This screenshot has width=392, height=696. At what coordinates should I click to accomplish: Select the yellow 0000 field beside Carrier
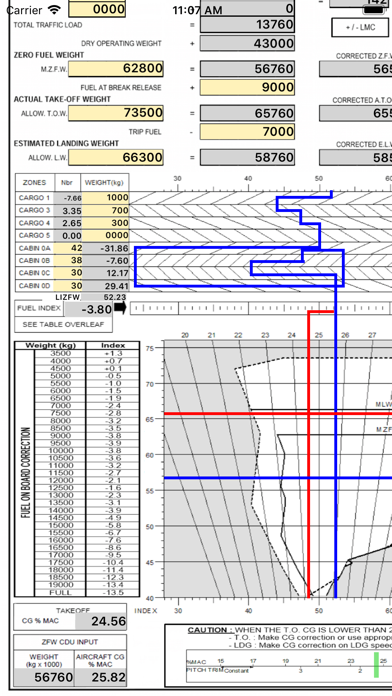click(97, 9)
